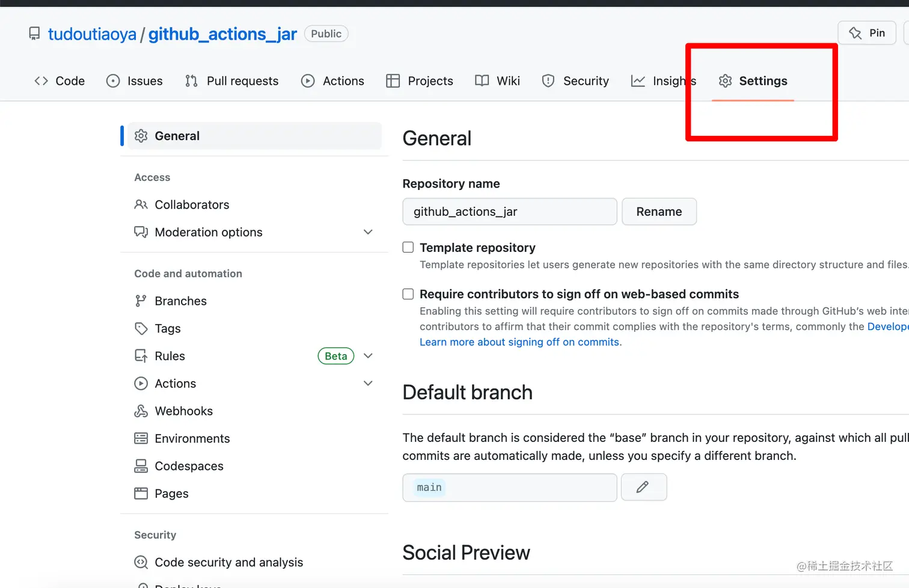Click the Projects table icon
909x588 pixels.
[x=393, y=81]
